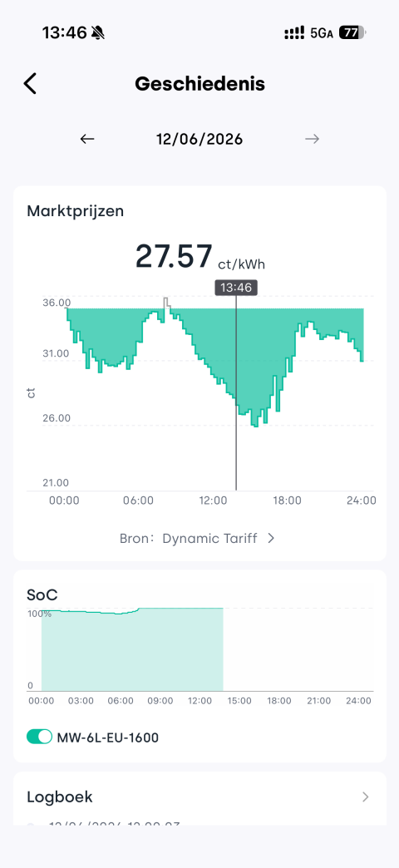Go to the previous day with left arrow
399x868 pixels.
pyautogui.click(x=87, y=139)
